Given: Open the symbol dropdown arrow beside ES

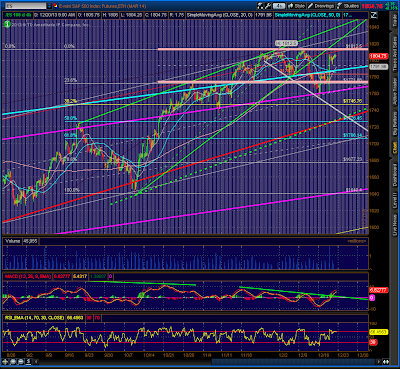Looking at the screenshot, I should tap(49, 6).
